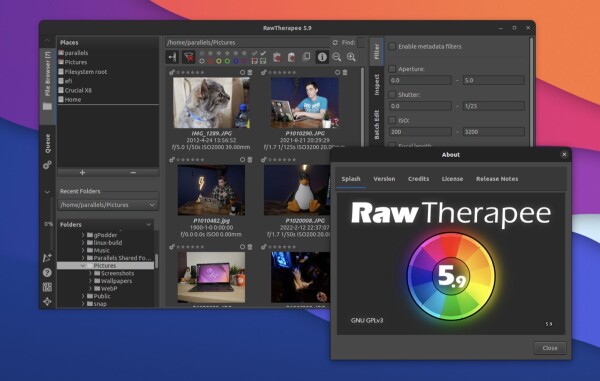Image resolution: width=600 pixels, height=381 pixels.
Task: Tick the Aperture filter checkbox
Action: point(392,69)
